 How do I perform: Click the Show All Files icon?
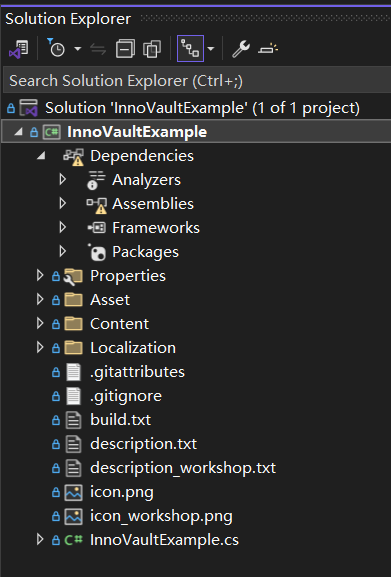coord(152,49)
